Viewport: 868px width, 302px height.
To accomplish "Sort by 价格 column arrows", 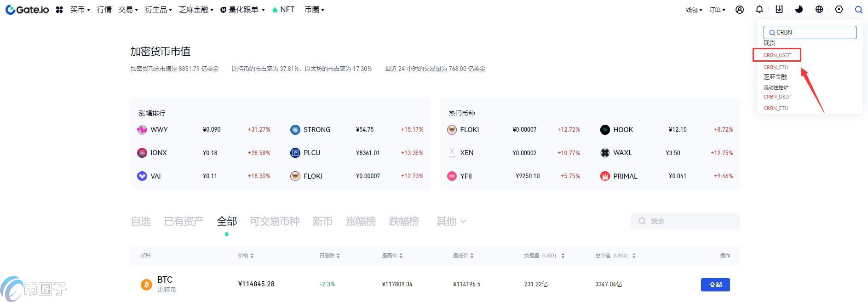I will (252, 256).
